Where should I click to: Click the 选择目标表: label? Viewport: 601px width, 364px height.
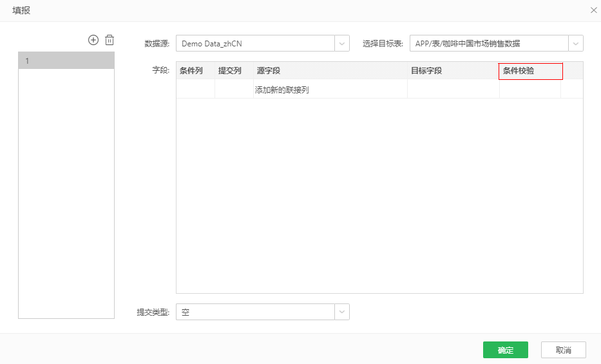[x=383, y=43]
